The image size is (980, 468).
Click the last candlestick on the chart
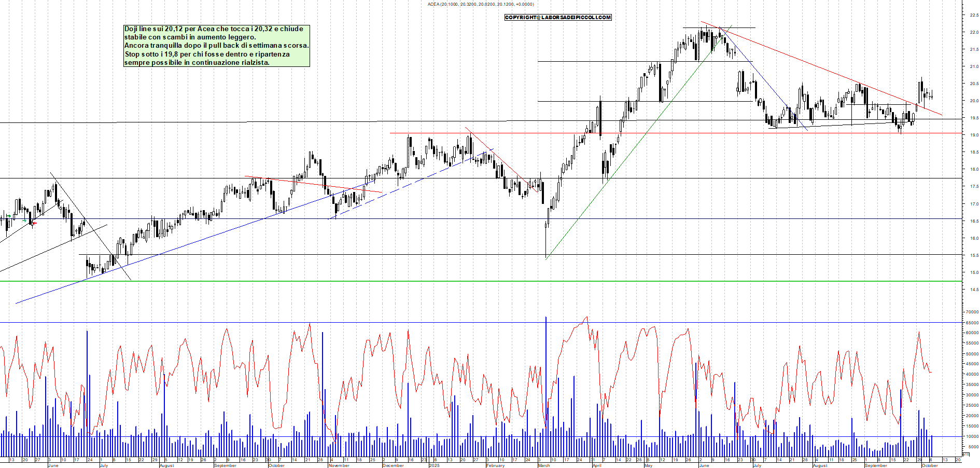tap(932, 96)
